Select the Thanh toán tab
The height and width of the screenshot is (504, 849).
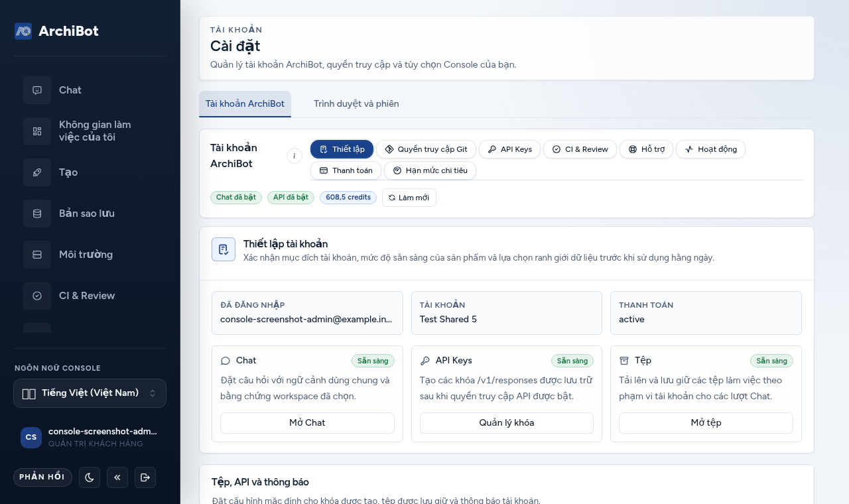346,170
